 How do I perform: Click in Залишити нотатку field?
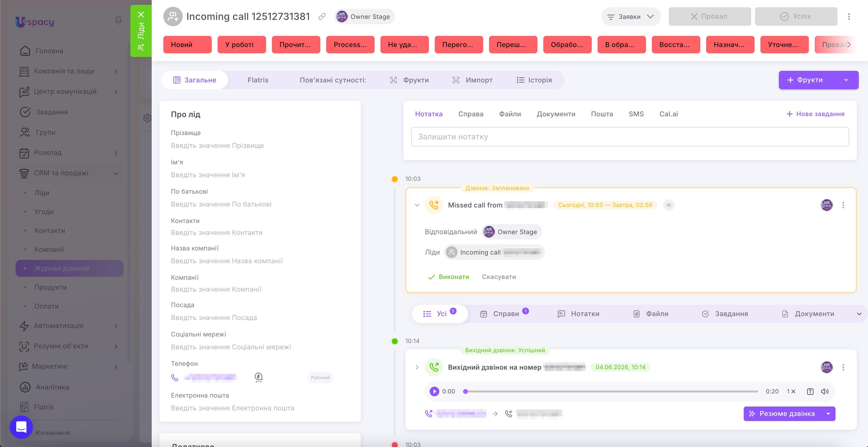click(x=630, y=136)
